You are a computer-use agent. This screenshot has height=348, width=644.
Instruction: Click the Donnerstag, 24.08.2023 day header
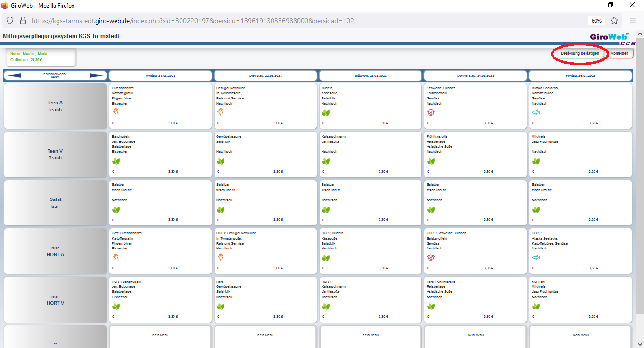pos(476,75)
